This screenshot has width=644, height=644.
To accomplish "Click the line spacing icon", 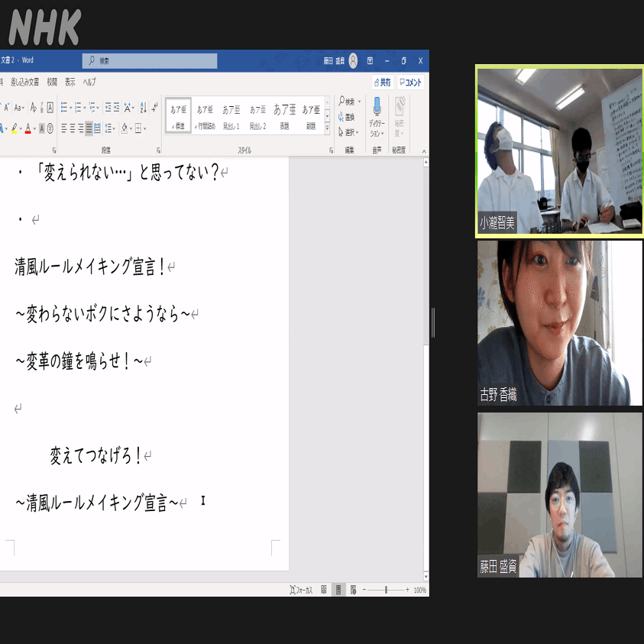I will point(108,129).
